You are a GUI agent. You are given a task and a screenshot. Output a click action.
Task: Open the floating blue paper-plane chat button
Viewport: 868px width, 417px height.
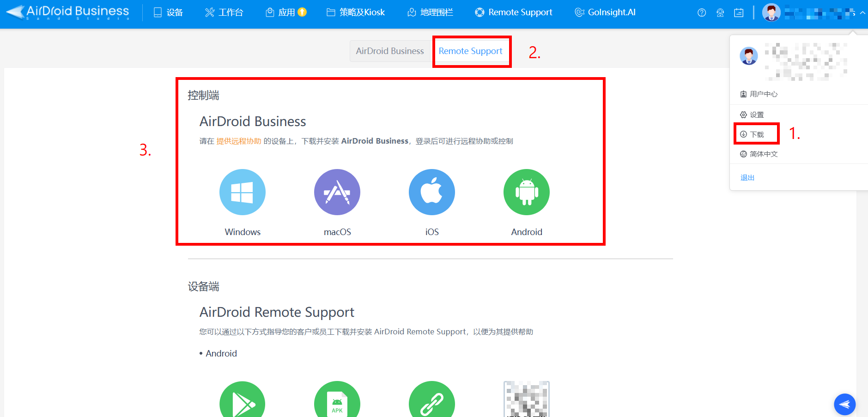click(844, 405)
